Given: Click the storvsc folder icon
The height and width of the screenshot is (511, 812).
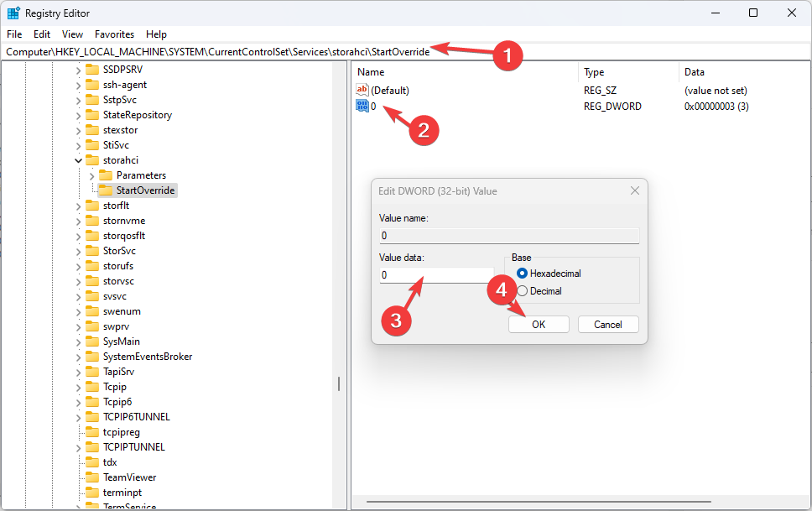Looking at the screenshot, I should point(92,281).
